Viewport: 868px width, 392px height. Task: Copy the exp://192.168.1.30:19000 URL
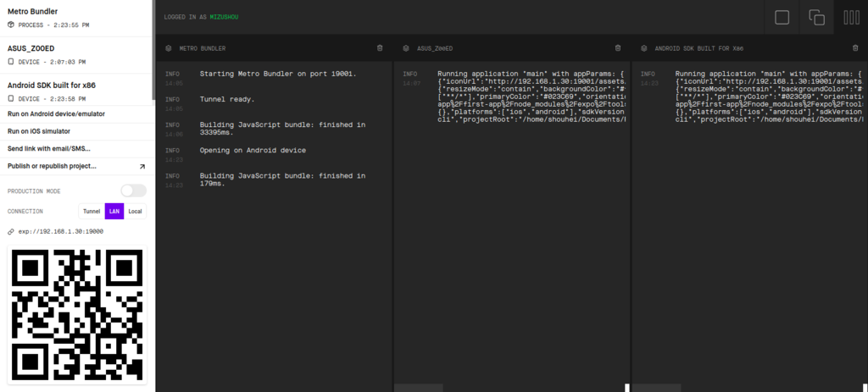tap(60, 232)
